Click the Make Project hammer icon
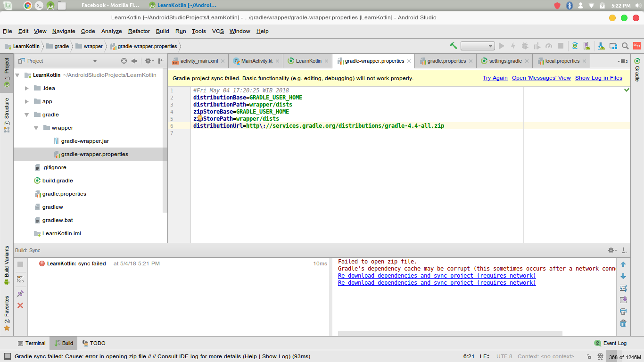This screenshot has width=644, height=362. click(454, 46)
